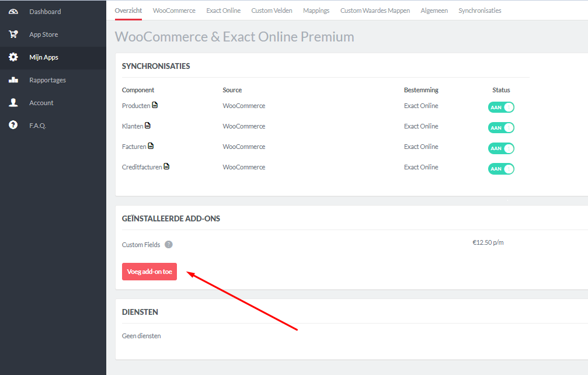Disable the Facturen synchronisation switch
The image size is (588, 375).
coord(501,148)
